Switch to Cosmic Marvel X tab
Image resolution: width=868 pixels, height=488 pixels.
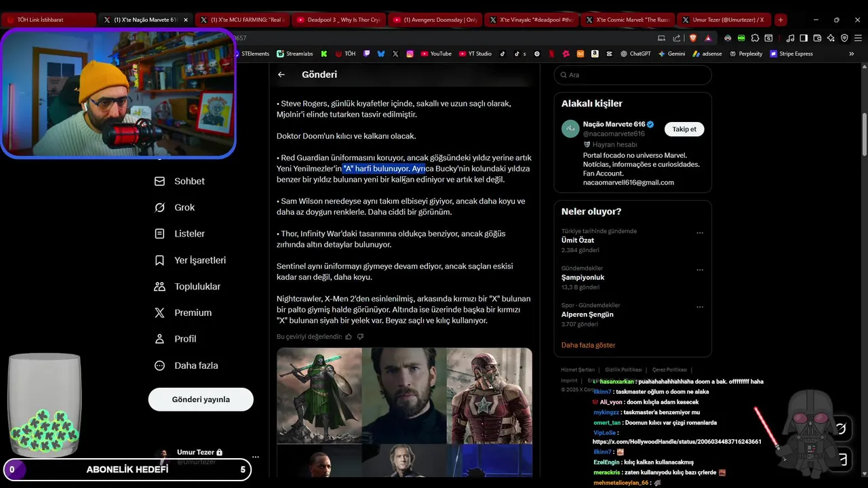tap(629, 20)
